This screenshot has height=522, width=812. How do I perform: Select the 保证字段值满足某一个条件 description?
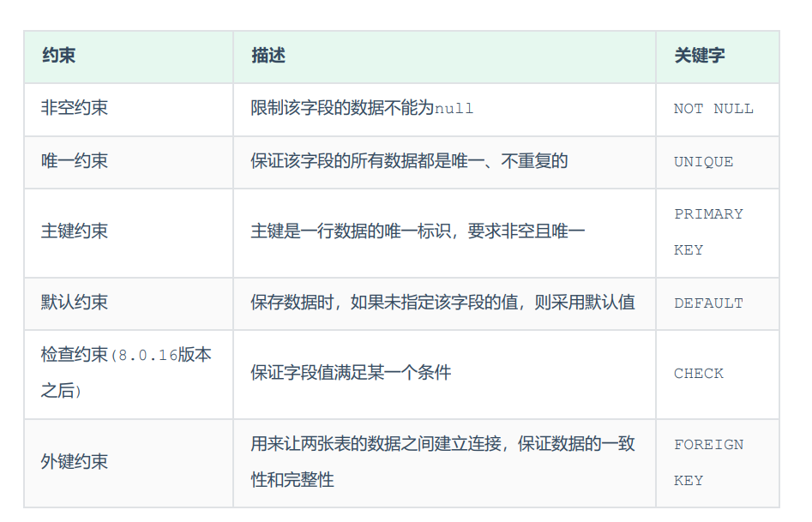(x=351, y=373)
